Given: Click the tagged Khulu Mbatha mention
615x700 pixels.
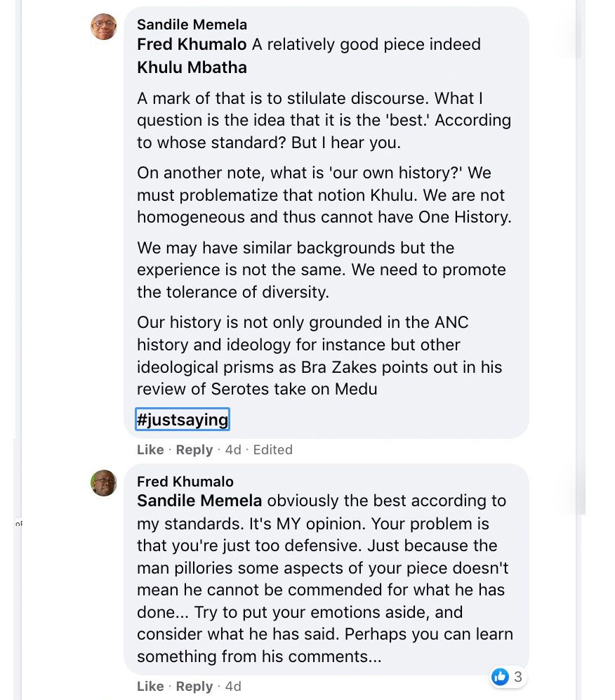Looking at the screenshot, I should tap(192, 67).
